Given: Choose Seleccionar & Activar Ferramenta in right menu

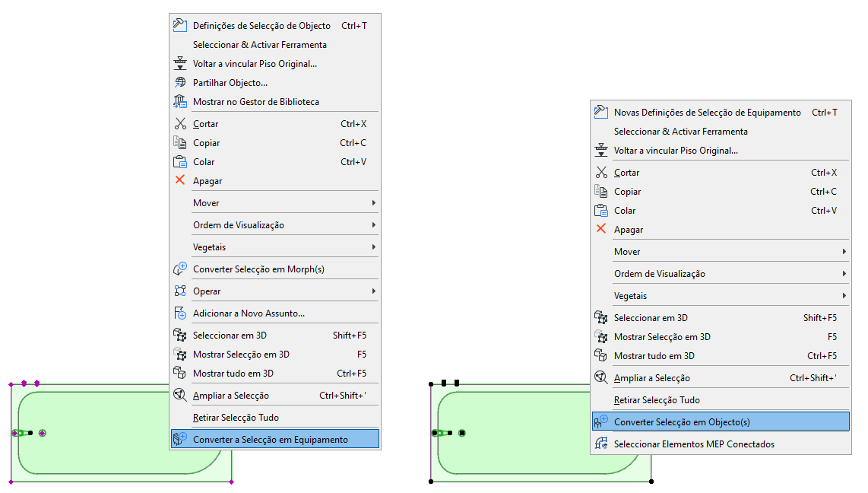Looking at the screenshot, I should tap(721, 132).
